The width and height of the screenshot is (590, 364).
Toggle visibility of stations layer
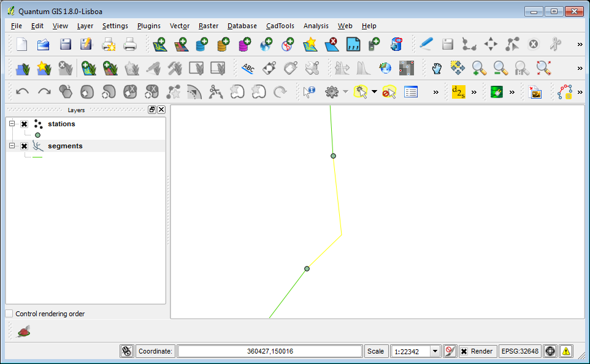tap(25, 124)
